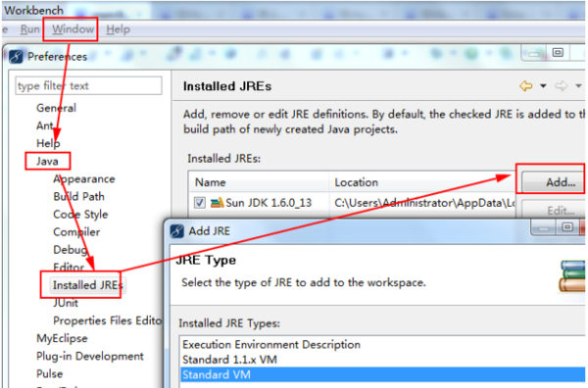
Task: Click the JDK icon beside Sun JDK
Action: (218, 203)
